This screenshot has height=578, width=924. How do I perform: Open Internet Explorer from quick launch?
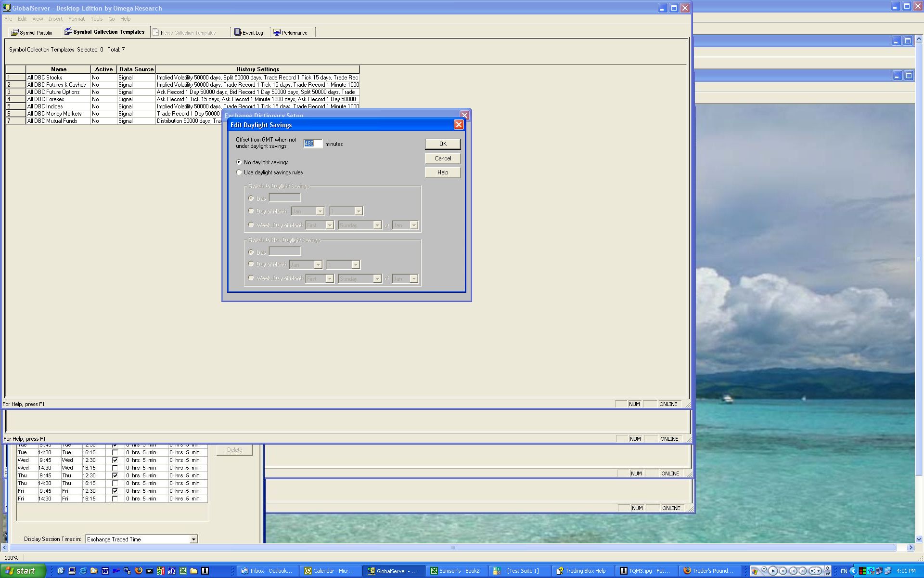click(83, 571)
